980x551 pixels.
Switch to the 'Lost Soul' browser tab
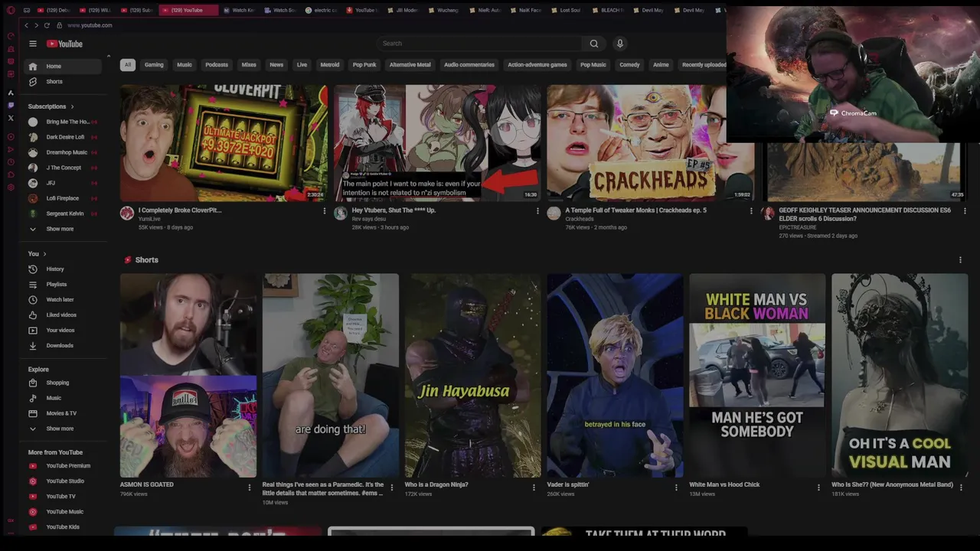(x=567, y=10)
